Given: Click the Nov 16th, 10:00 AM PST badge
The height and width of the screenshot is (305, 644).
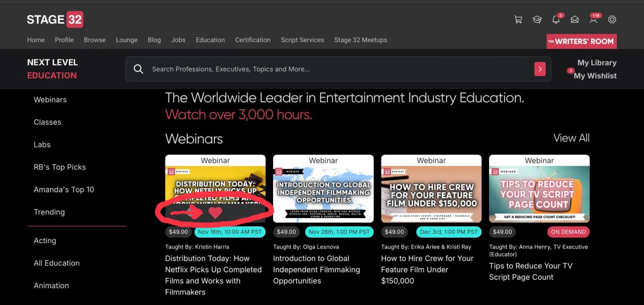Looking at the screenshot, I should [x=230, y=232].
